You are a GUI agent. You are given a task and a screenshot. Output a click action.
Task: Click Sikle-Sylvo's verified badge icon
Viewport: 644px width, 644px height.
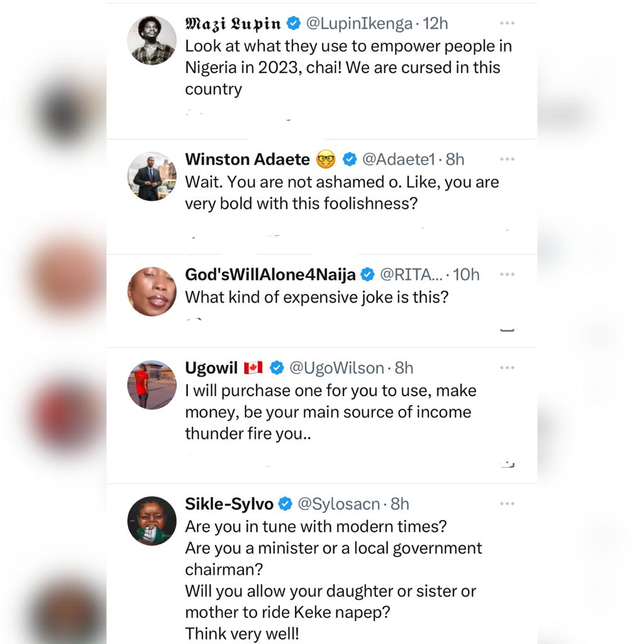(284, 504)
